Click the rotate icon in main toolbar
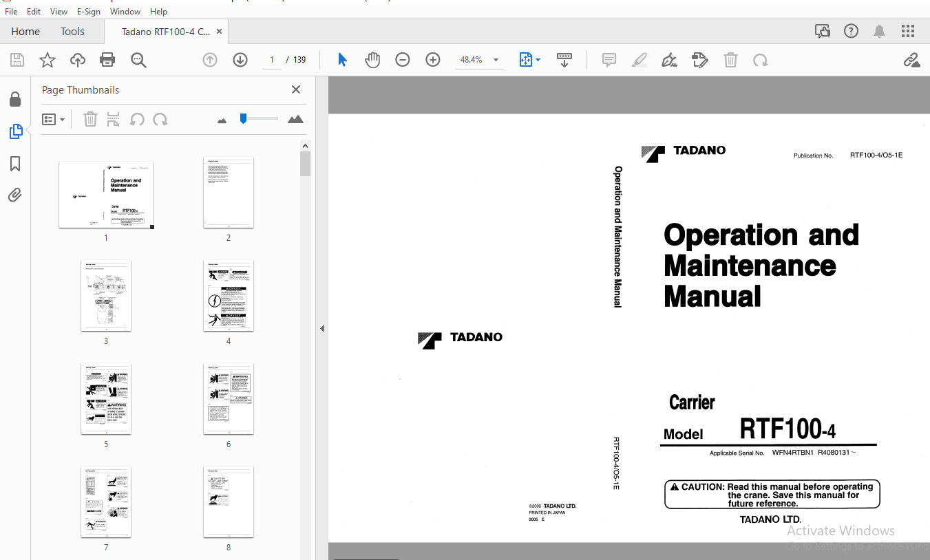The width and height of the screenshot is (930, 560). click(x=761, y=60)
